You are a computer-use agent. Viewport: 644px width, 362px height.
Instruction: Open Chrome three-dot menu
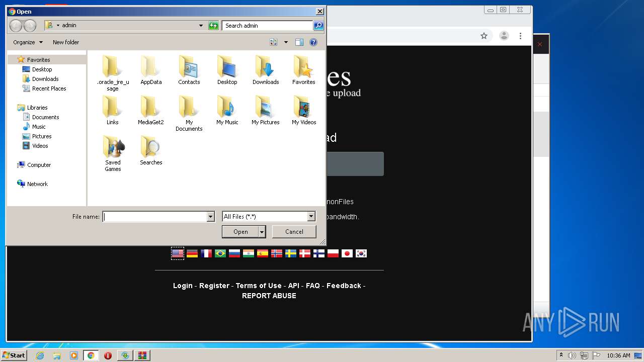[x=520, y=36]
